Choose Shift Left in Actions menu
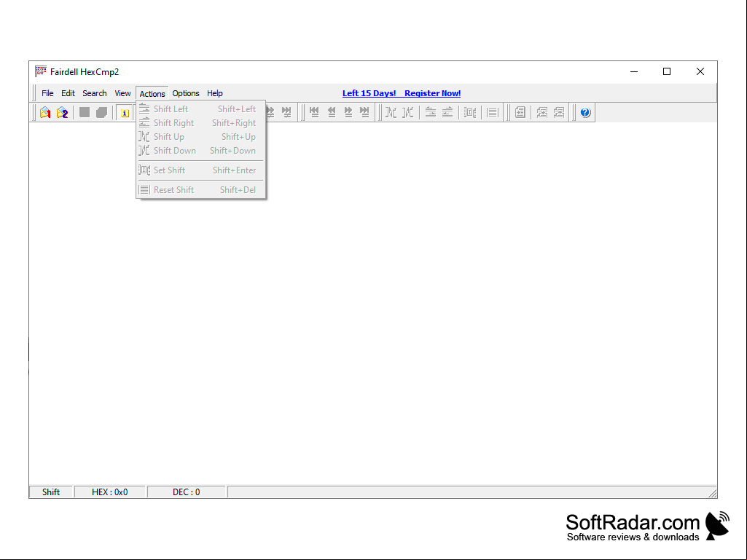This screenshot has height=560, width=747. click(200, 109)
